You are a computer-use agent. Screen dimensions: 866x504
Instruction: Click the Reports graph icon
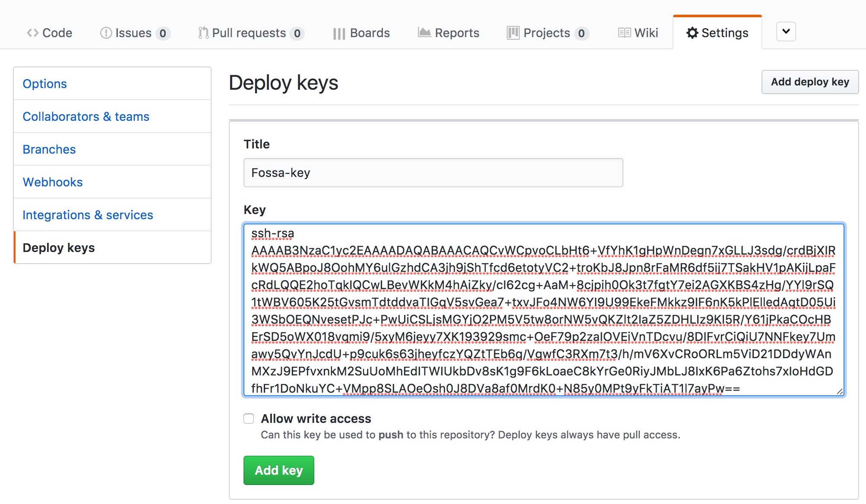tap(424, 32)
